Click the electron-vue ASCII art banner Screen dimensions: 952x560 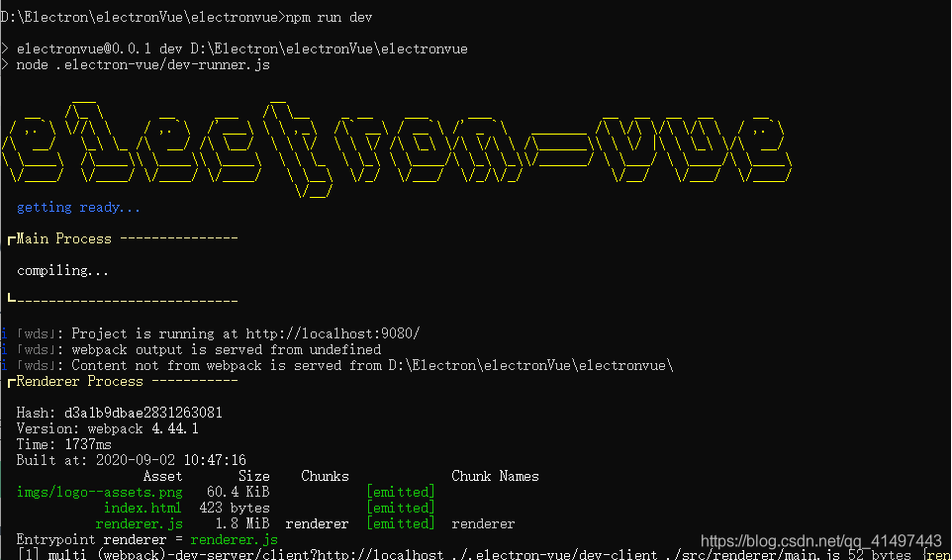[396, 147]
